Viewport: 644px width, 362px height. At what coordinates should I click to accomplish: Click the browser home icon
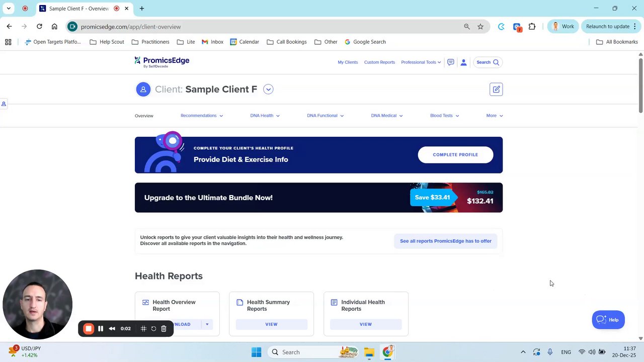[x=54, y=26]
